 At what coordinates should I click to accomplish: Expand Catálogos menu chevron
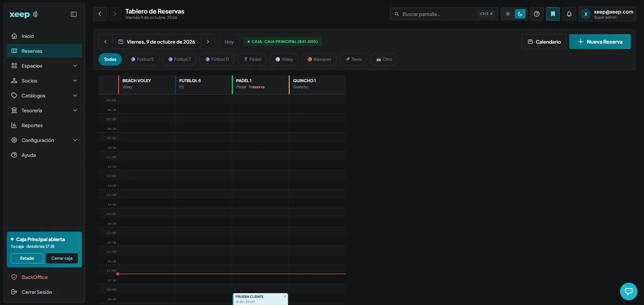click(x=75, y=96)
